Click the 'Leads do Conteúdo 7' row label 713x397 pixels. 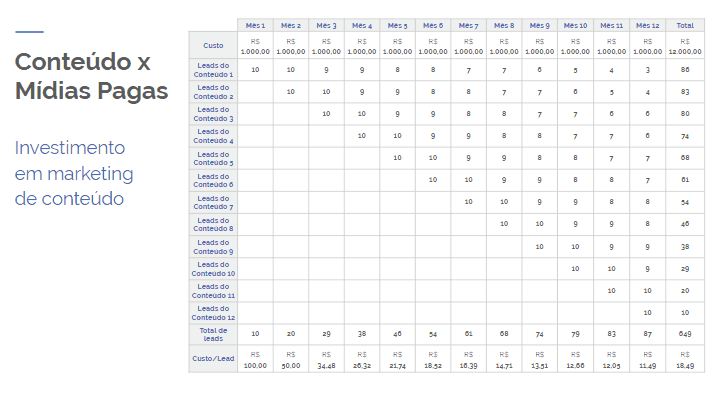[213, 202]
